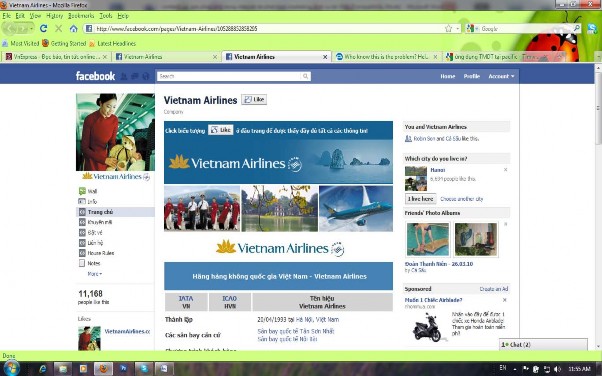Switch to the VnExpress tab
The width and height of the screenshot is (602, 376).
[56, 56]
